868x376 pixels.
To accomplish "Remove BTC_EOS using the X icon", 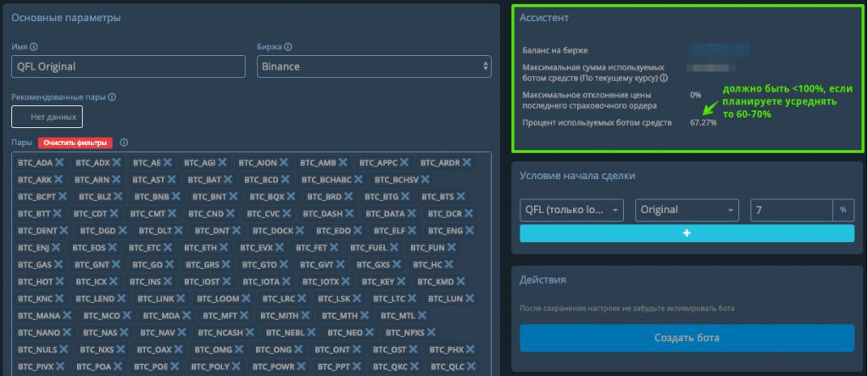I will click(x=112, y=247).
